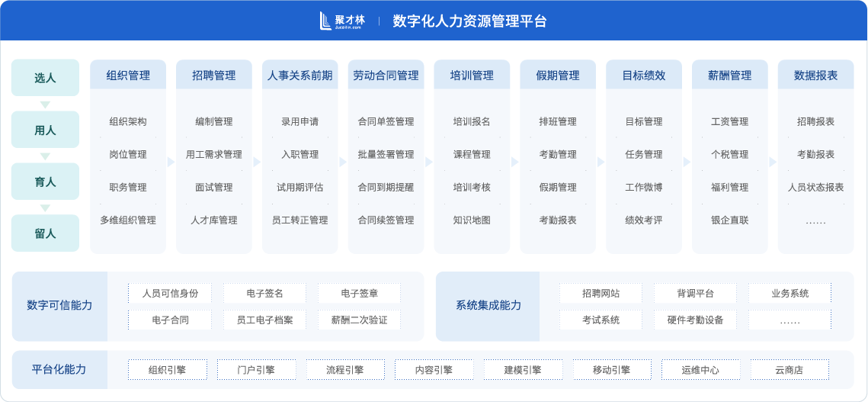Click 考勤报表 under 假期管理

click(x=558, y=220)
